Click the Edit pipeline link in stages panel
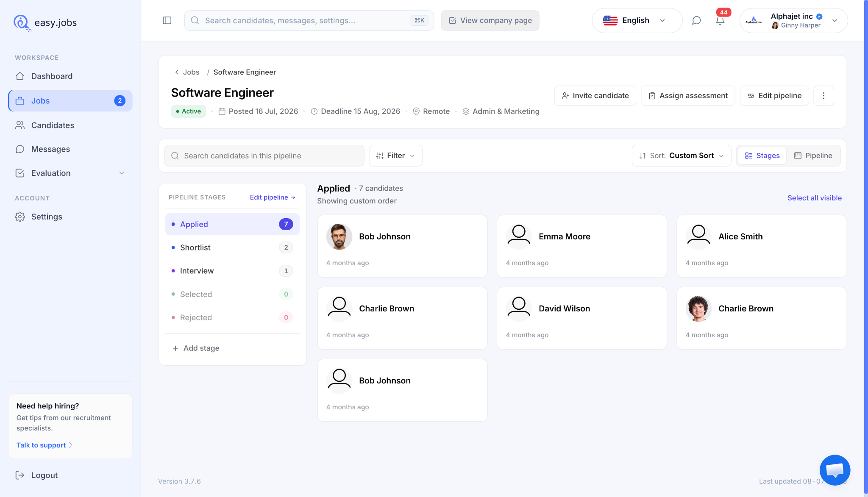Viewport: 868px width, 497px height. (x=273, y=197)
